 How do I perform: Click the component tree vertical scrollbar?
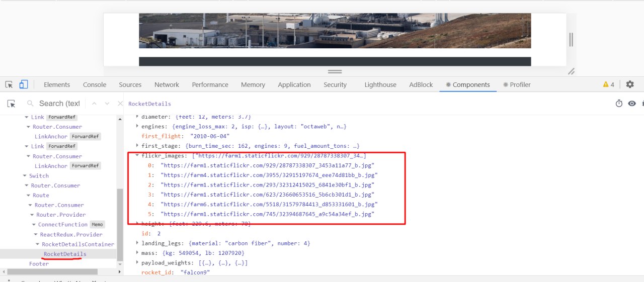(x=120, y=224)
